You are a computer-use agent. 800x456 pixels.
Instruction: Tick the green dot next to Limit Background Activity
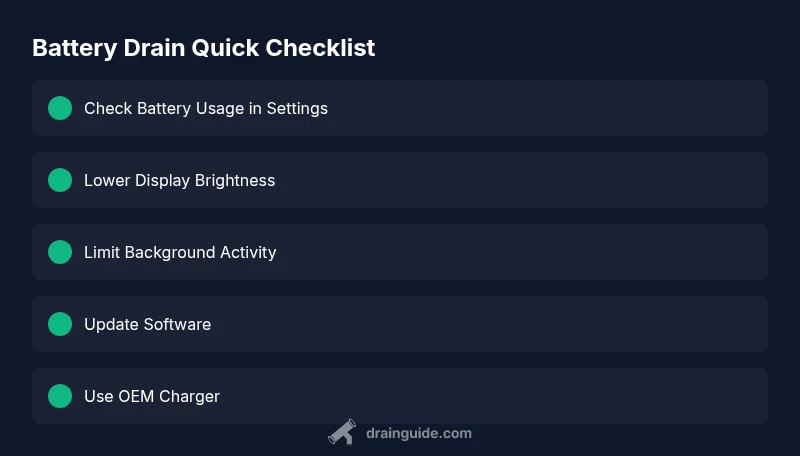pyautogui.click(x=60, y=252)
